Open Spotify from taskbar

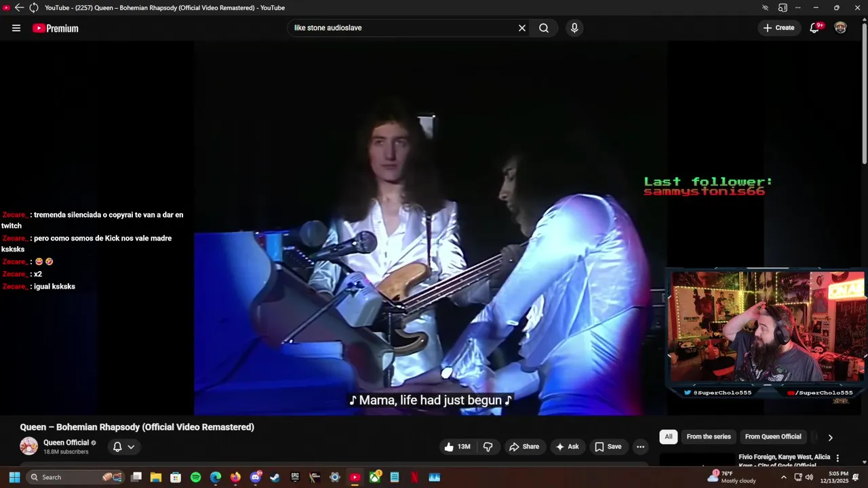[x=195, y=477]
